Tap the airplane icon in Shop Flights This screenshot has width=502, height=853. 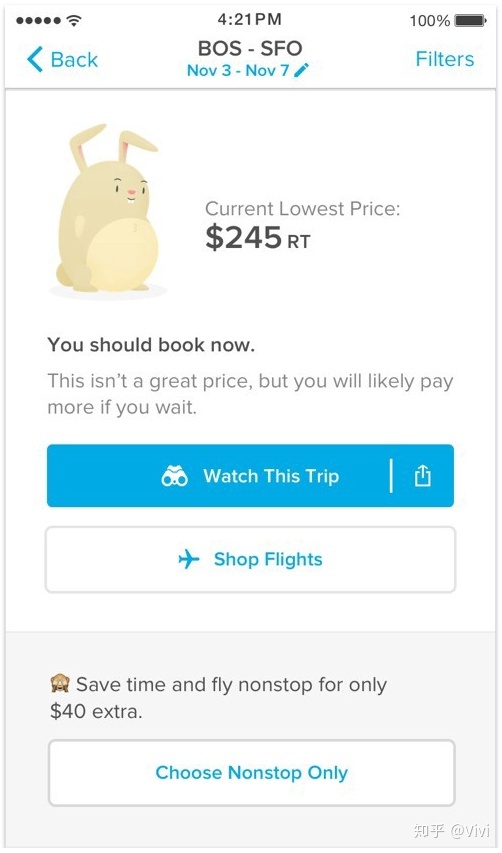pos(189,559)
